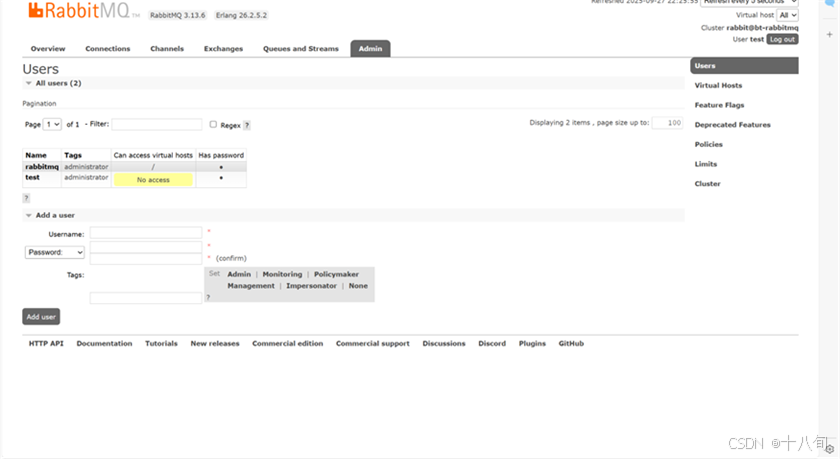The height and width of the screenshot is (459, 840).
Task: Click the yellow No access cell
Action: tap(153, 180)
